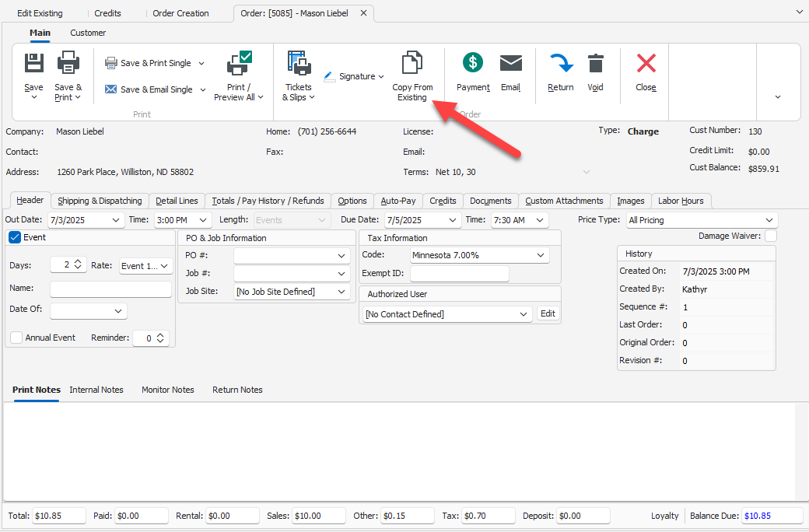Open the Out Date Time 3:00 PM dropdown
The width and height of the screenshot is (809, 532).
click(x=203, y=220)
